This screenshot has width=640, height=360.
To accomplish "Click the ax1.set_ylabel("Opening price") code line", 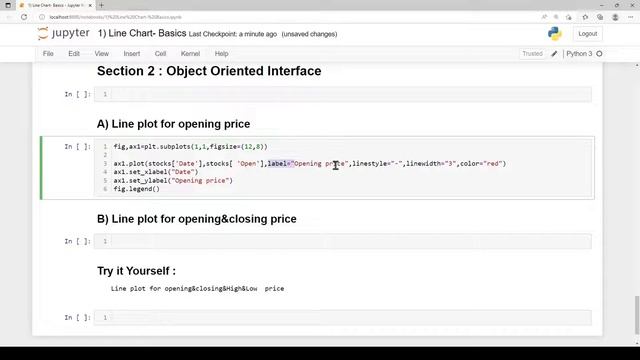I will pos(173,180).
